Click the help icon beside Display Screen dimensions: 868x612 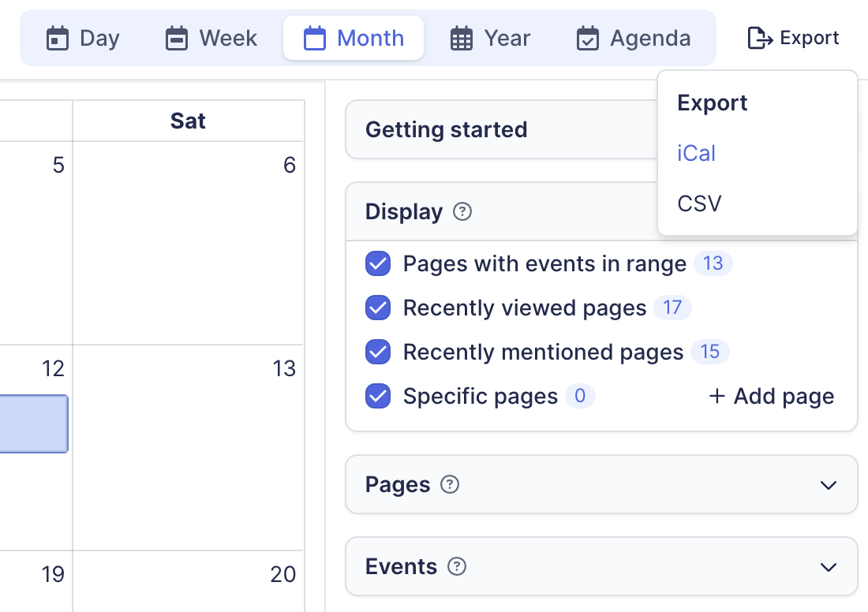point(463,212)
